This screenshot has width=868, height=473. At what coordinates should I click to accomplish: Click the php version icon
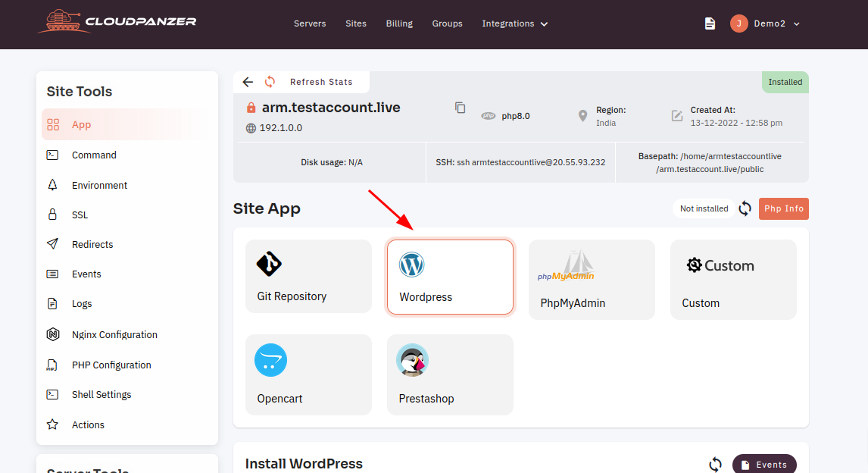(x=489, y=116)
